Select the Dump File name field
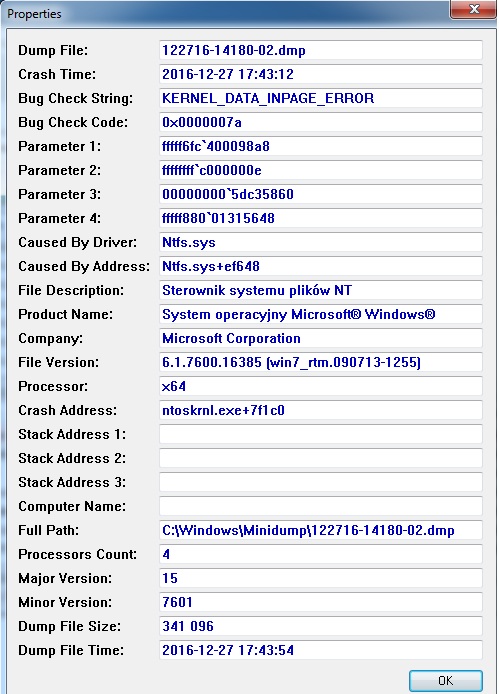Viewport: 499px width, 694px height. (321, 50)
